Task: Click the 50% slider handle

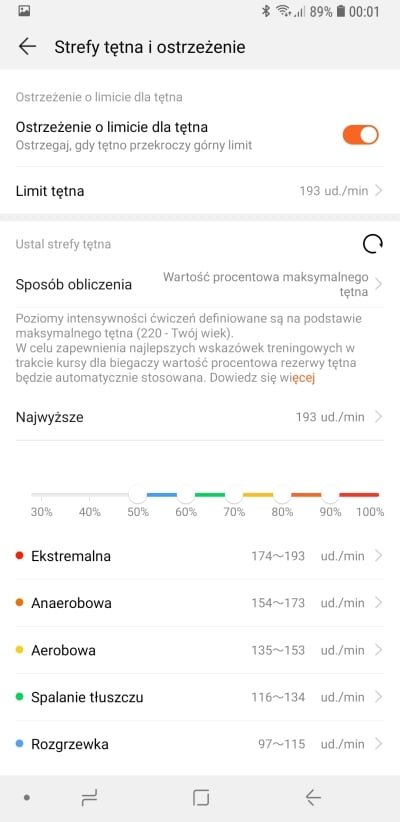Action: pos(138,494)
